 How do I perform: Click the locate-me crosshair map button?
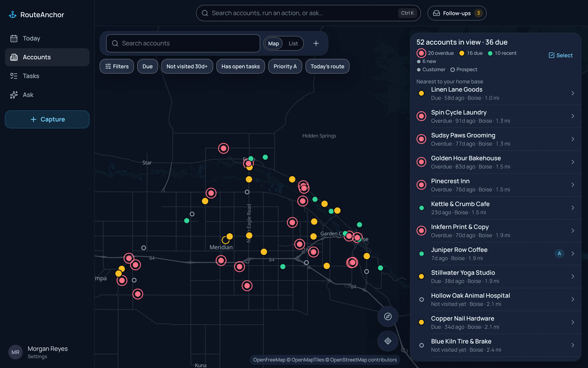click(388, 341)
